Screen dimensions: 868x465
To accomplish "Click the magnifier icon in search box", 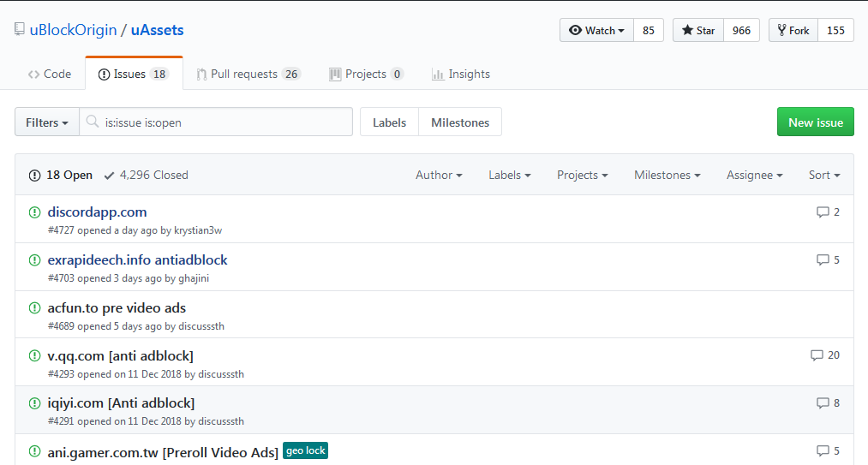I will coord(93,122).
